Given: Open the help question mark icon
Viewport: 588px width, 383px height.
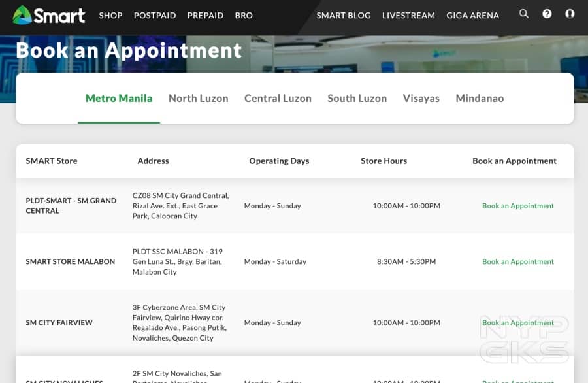Looking at the screenshot, I should pyautogui.click(x=547, y=14).
